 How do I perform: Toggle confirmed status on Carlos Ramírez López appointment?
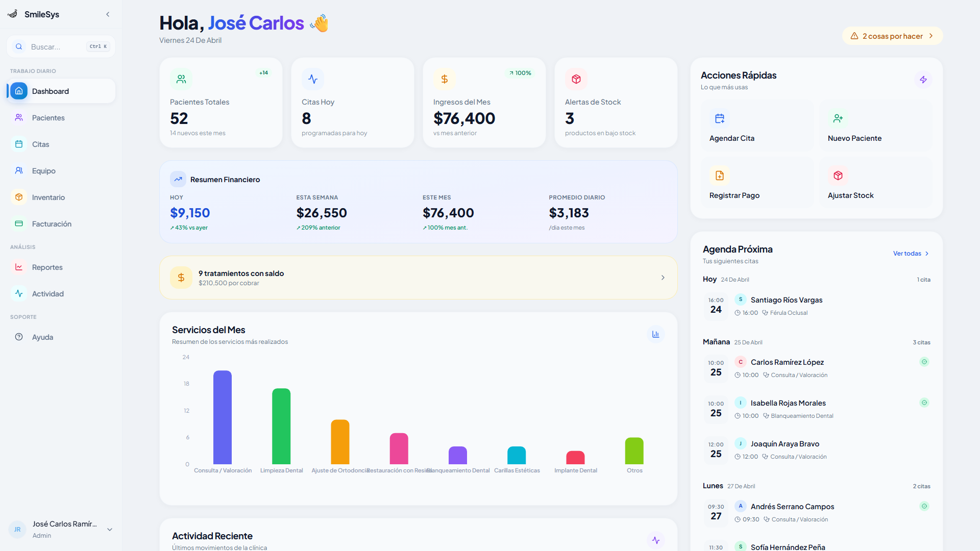click(924, 362)
